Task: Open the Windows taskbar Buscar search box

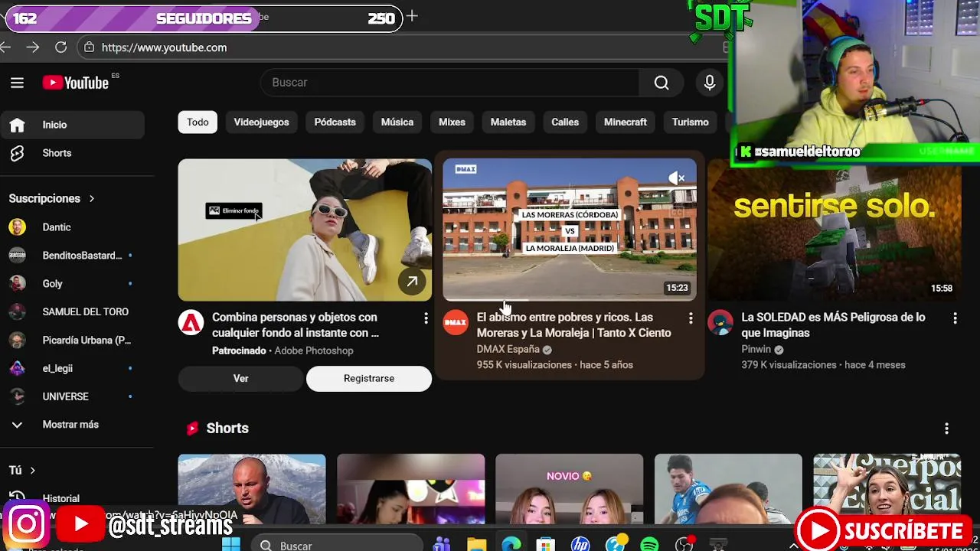Action: 337,545
